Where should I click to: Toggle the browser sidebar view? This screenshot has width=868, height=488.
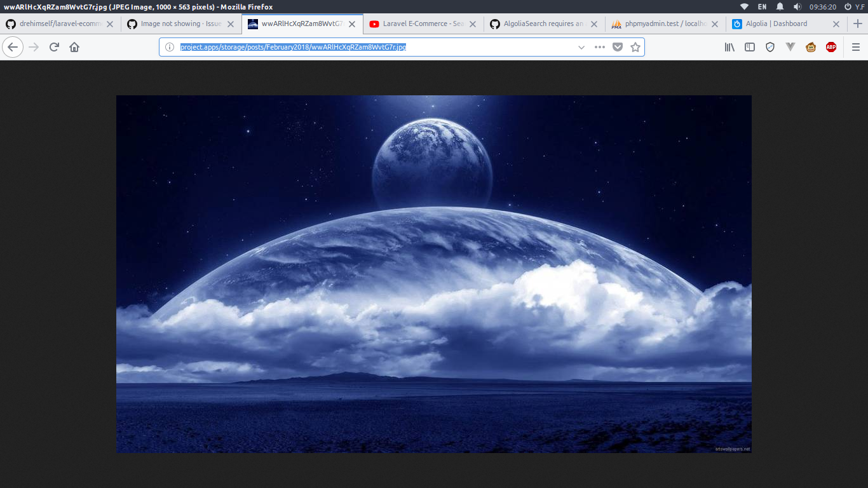click(750, 46)
